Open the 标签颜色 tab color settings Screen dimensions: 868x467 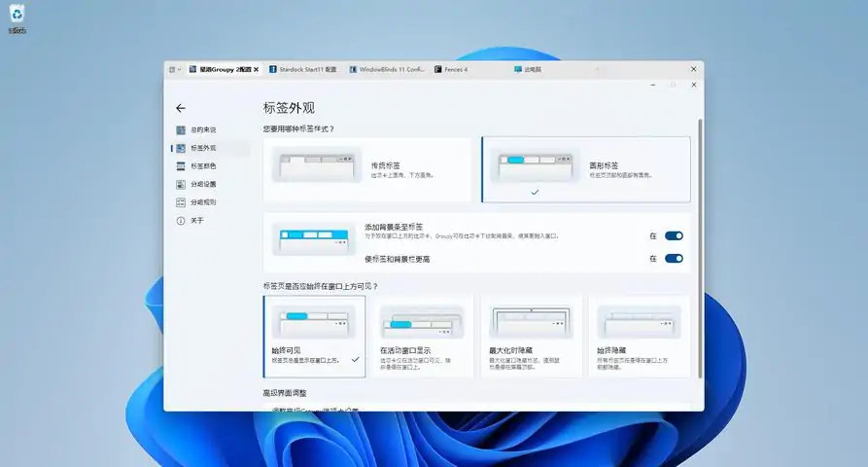(202, 166)
